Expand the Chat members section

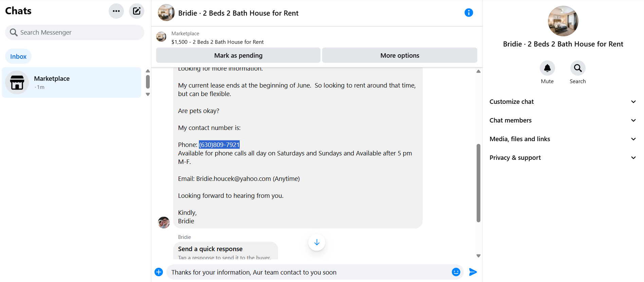point(563,120)
